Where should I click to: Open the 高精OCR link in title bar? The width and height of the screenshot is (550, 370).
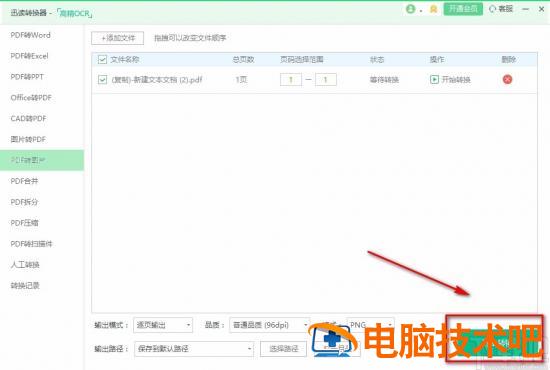pyautogui.click(x=75, y=13)
